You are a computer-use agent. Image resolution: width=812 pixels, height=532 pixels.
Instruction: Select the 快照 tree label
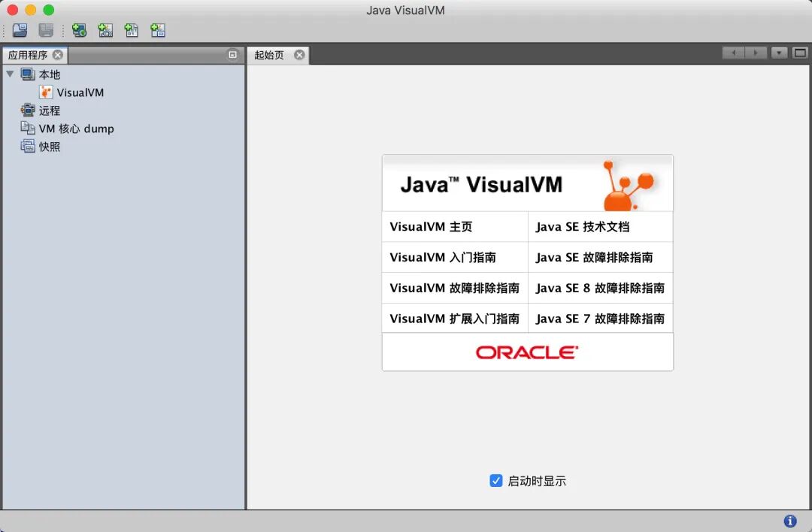click(x=50, y=147)
